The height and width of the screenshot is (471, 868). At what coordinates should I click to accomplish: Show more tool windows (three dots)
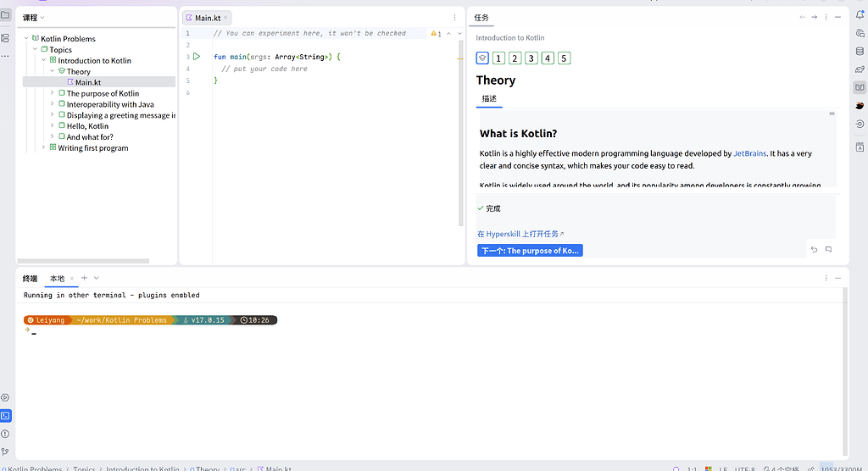coord(5,56)
